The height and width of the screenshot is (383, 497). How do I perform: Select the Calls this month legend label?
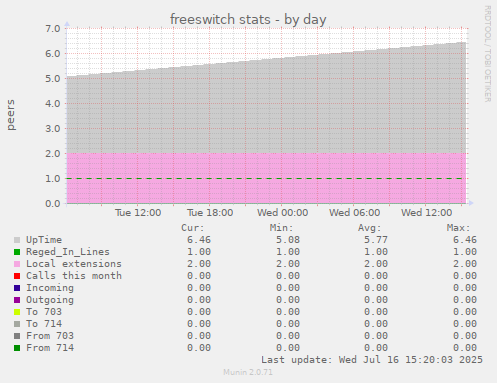74,276
